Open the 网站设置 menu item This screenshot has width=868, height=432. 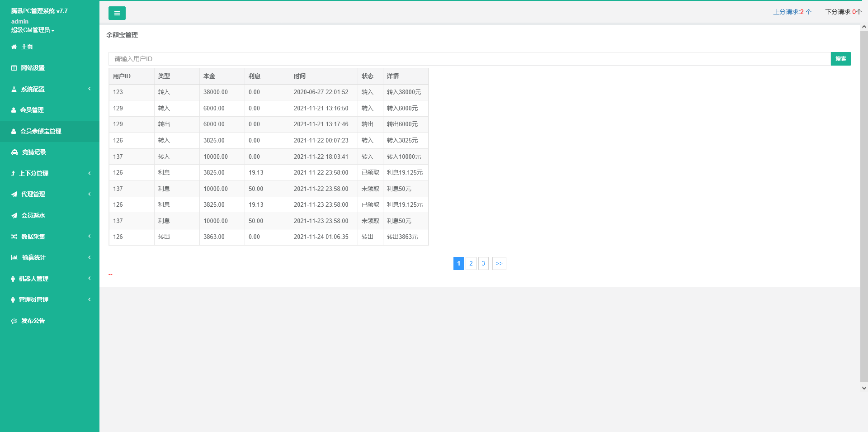50,68
